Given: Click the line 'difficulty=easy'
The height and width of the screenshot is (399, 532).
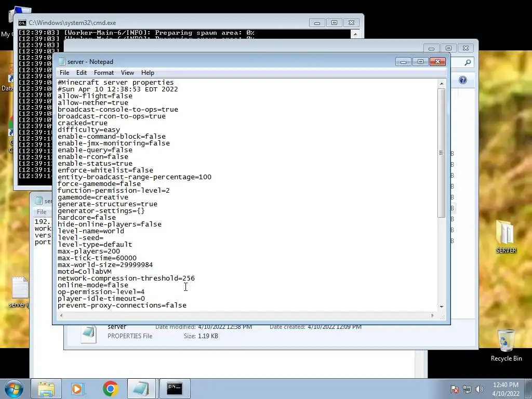Looking at the screenshot, I should 89,129.
